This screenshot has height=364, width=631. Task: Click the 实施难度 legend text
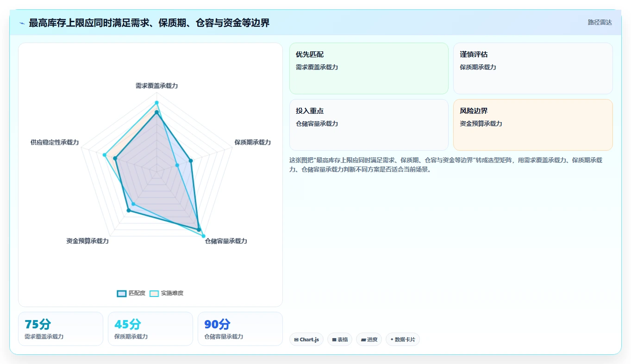pos(172,293)
